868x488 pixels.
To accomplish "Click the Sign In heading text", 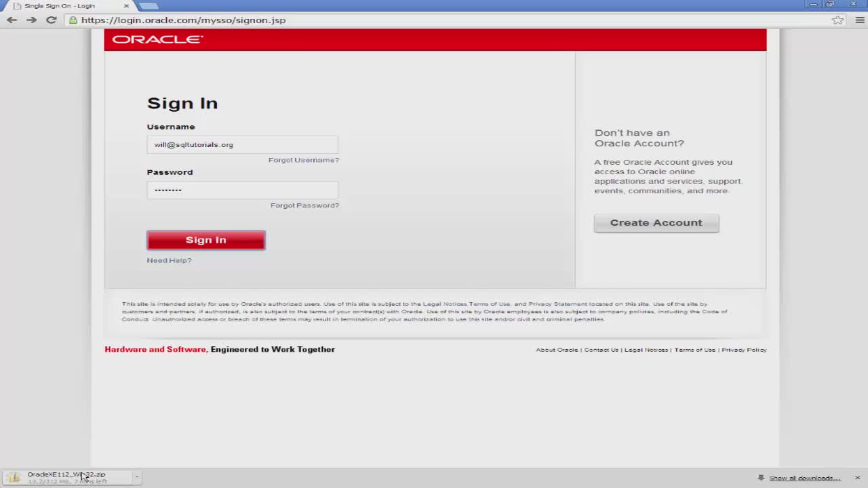I will click(182, 103).
